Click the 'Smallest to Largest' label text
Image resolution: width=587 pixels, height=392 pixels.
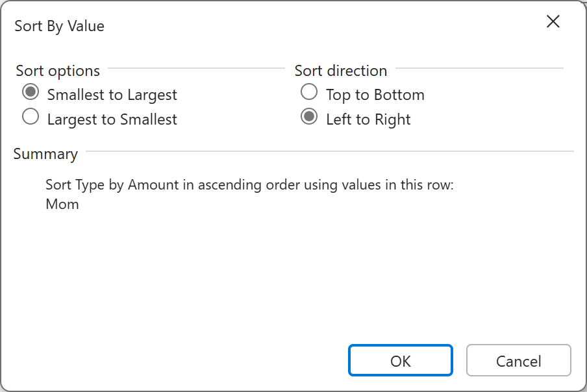[x=112, y=95]
